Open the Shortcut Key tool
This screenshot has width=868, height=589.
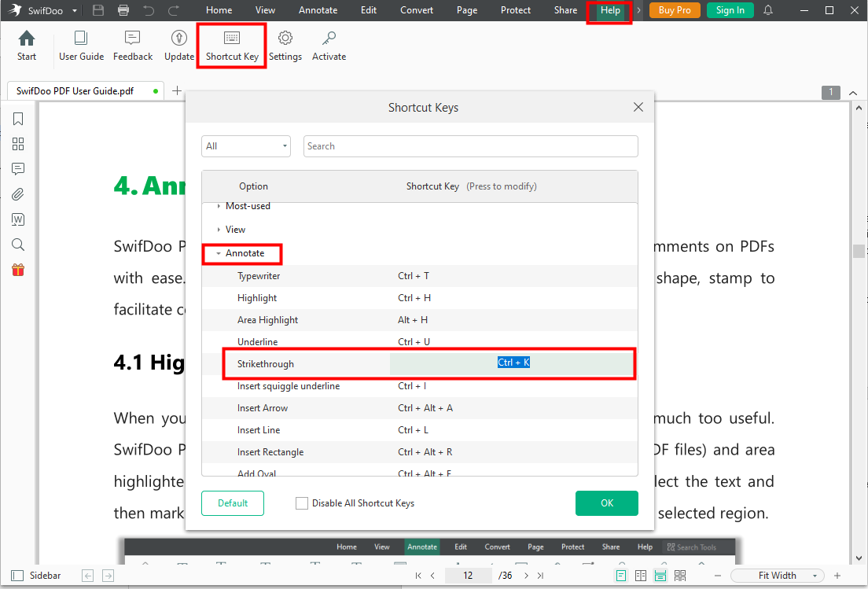pos(232,46)
